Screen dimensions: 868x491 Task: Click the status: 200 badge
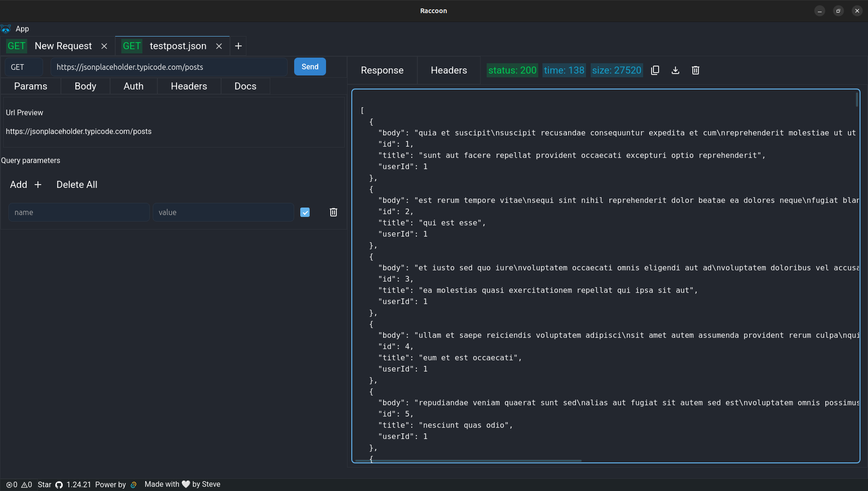(512, 70)
